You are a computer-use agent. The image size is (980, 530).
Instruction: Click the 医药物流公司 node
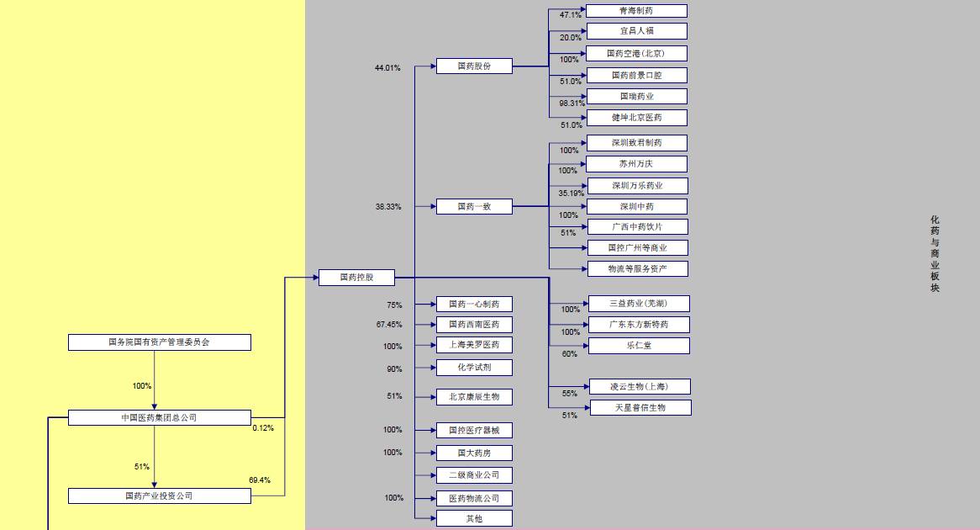tap(474, 499)
